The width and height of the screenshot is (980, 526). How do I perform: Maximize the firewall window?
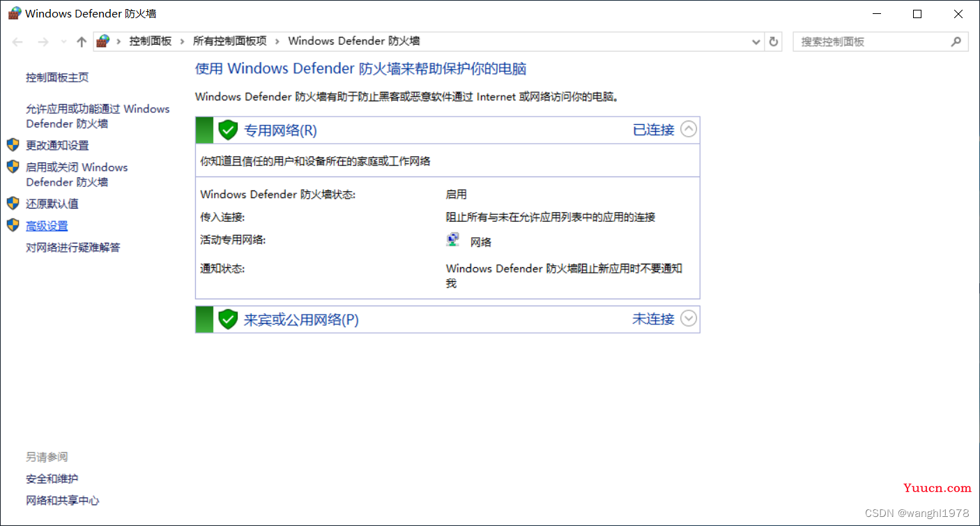[917, 13]
